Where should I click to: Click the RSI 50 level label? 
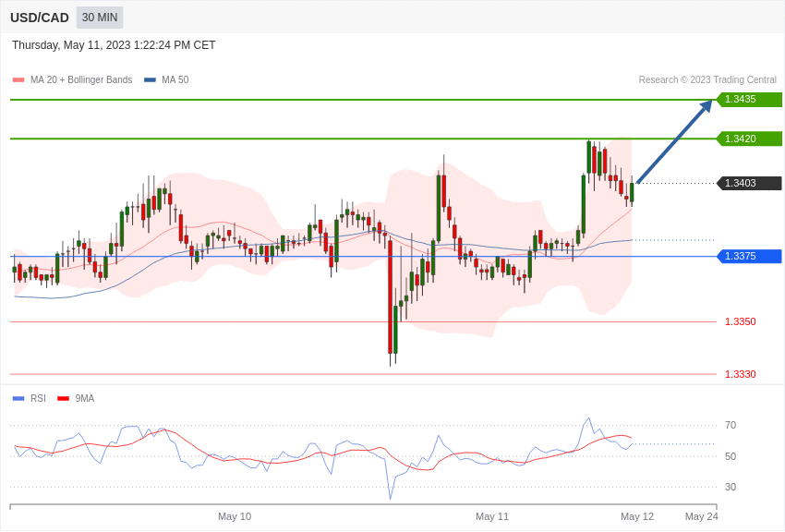[731, 456]
